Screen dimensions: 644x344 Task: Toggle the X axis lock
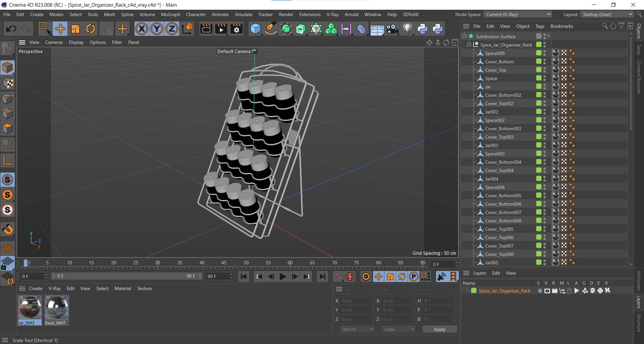pyautogui.click(x=142, y=29)
